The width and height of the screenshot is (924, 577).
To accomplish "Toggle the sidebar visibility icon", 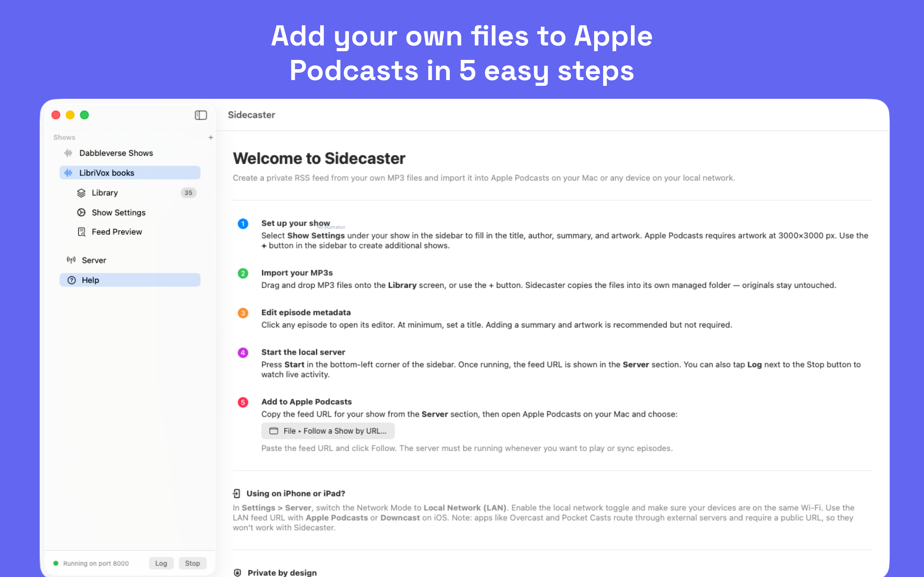I will tap(200, 115).
